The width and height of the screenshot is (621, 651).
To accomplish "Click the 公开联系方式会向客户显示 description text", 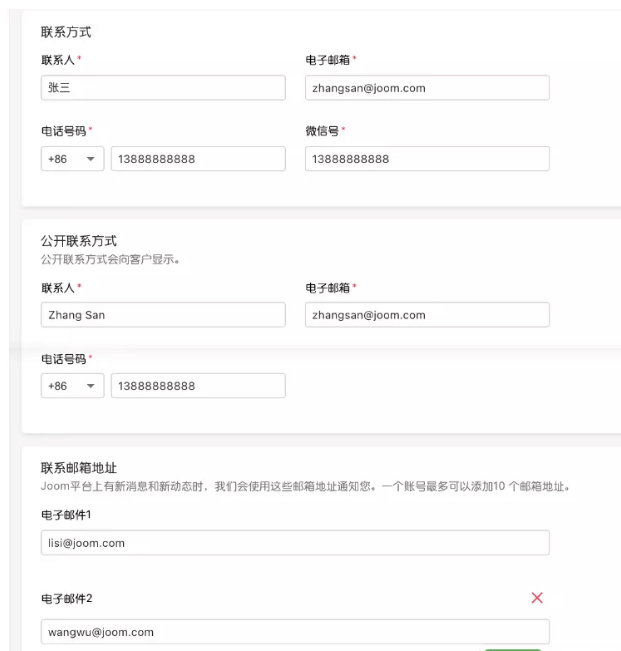I will (110, 260).
